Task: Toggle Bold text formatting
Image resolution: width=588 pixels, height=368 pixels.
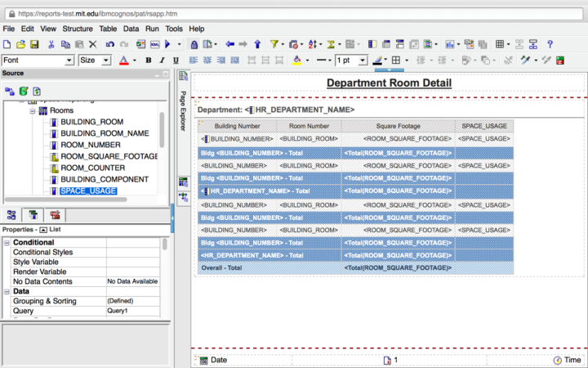Action: (x=149, y=61)
